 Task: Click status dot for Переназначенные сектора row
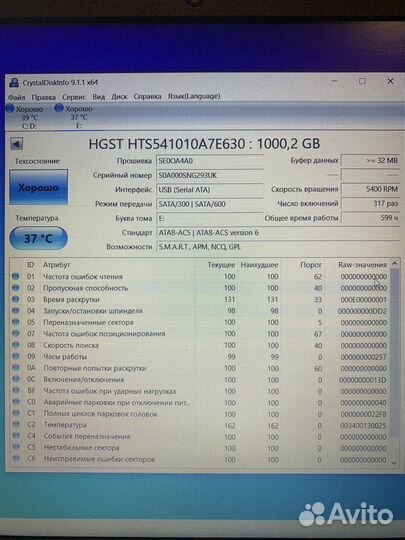pyautogui.click(x=15, y=322)
